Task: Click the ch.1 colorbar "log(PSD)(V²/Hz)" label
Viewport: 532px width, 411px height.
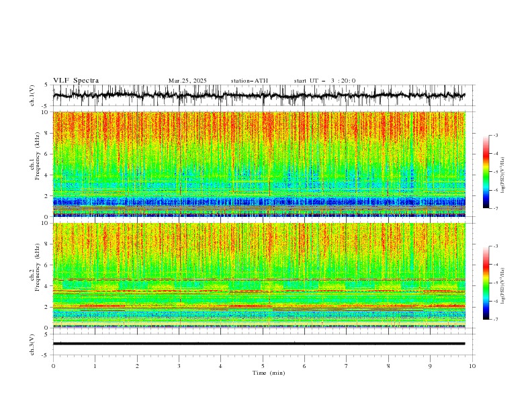Action: point(502,175)
